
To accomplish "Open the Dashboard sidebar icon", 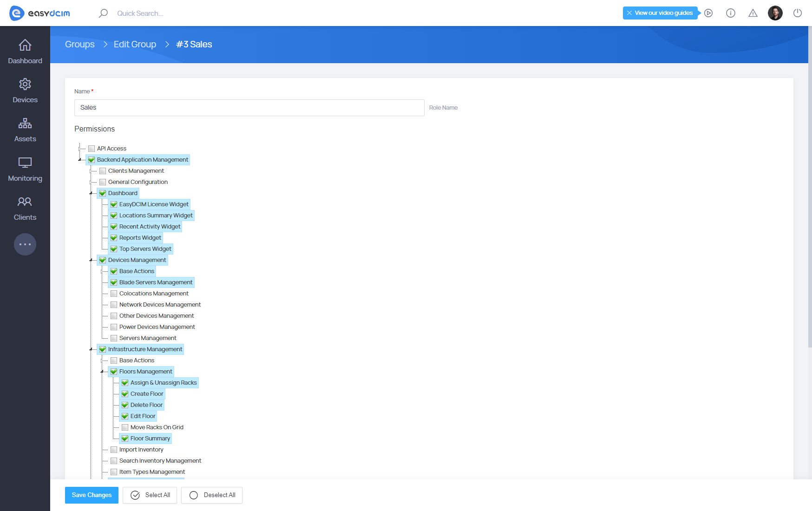I will pos(25,45).
